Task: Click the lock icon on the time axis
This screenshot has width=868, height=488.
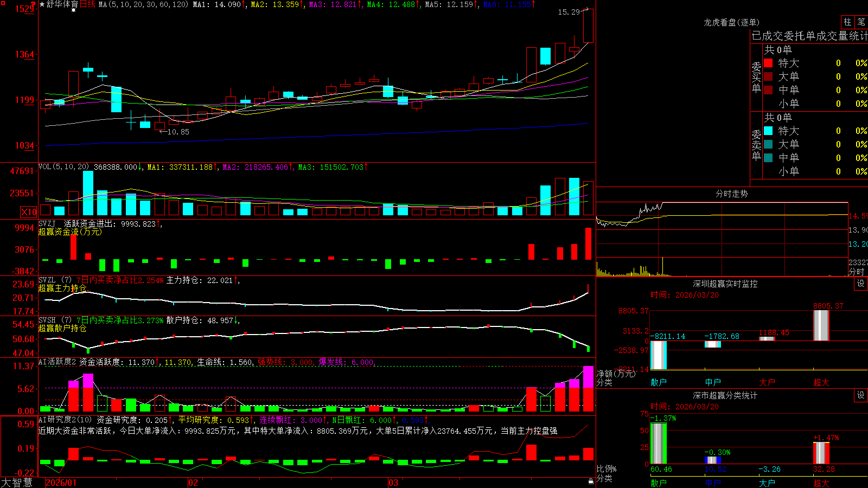Action: click(591, 481)
